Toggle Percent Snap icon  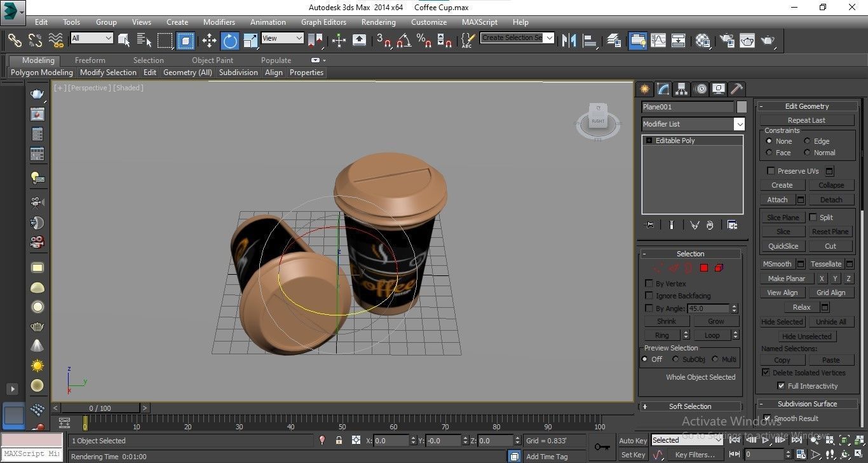tap(424, 41)
